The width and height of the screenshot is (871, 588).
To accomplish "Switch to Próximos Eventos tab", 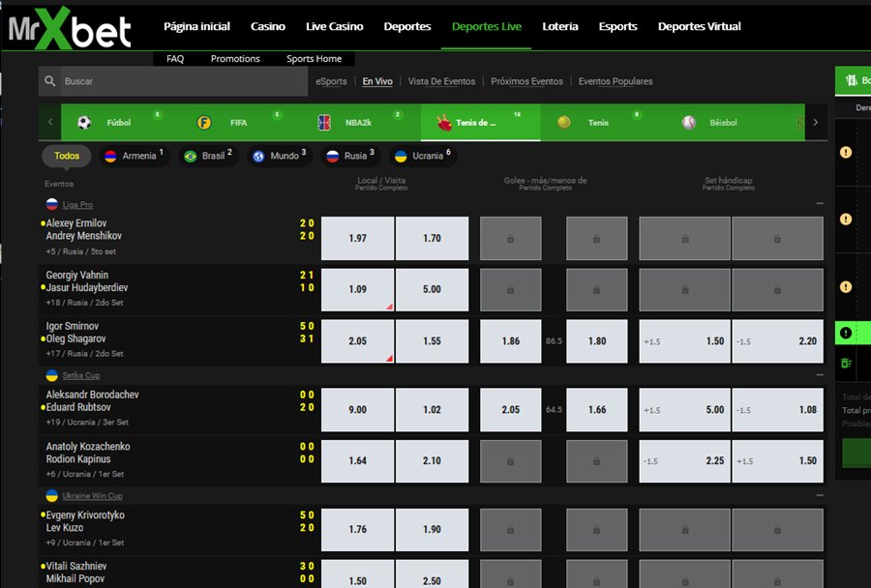I will tap(526, 81).
